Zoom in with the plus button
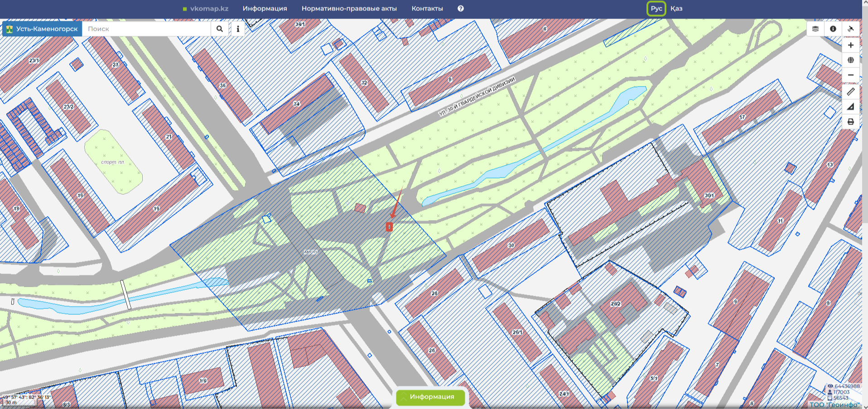 (x=851, y=45)
